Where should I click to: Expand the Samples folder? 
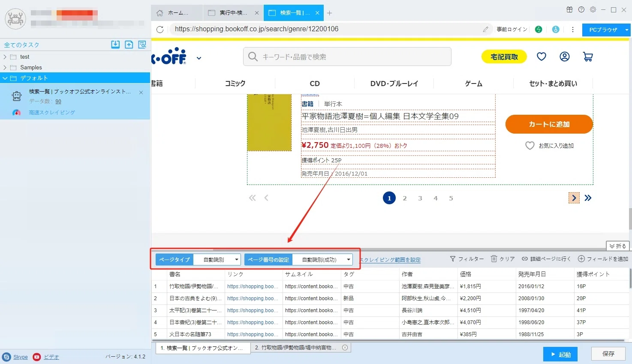click(5, 68)
